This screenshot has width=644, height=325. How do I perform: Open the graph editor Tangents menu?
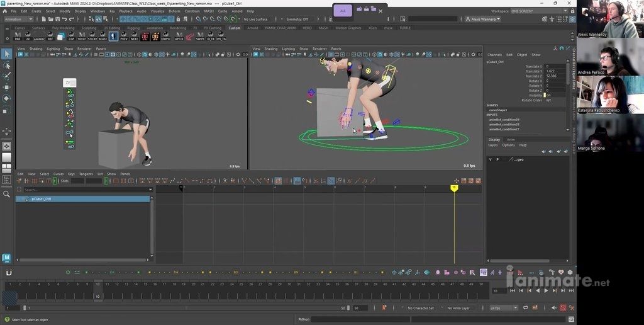(x=86, y=174)
